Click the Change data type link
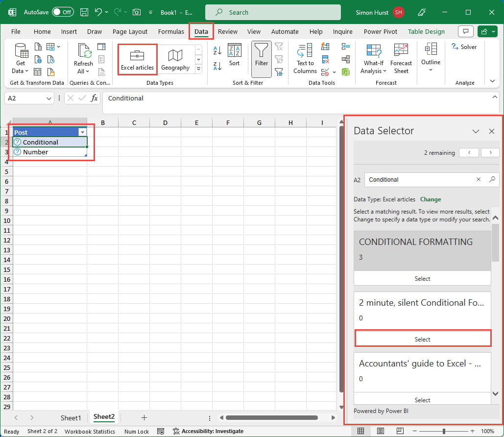504x437 pixels. point(430,199)
